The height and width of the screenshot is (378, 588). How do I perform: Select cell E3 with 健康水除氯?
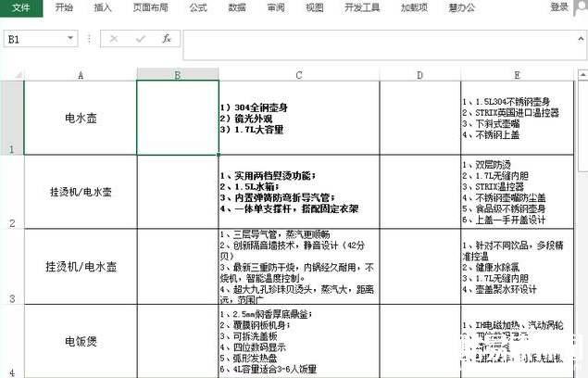click(x=517, y=267)
